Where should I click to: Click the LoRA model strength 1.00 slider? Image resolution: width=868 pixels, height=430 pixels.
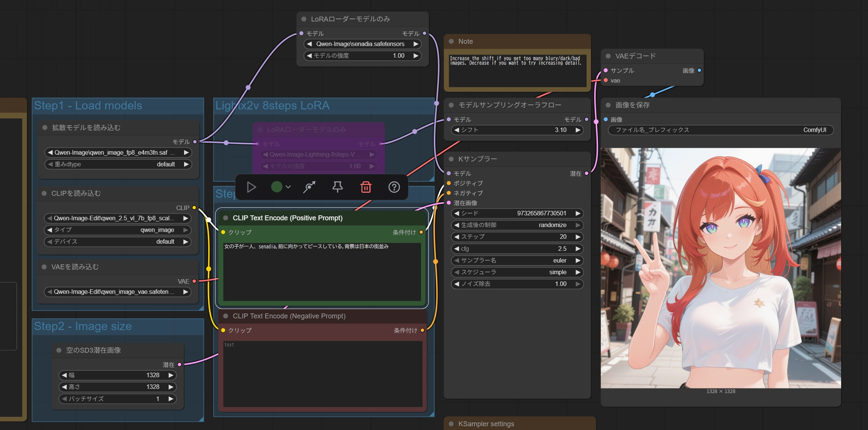tap(362, 56)
